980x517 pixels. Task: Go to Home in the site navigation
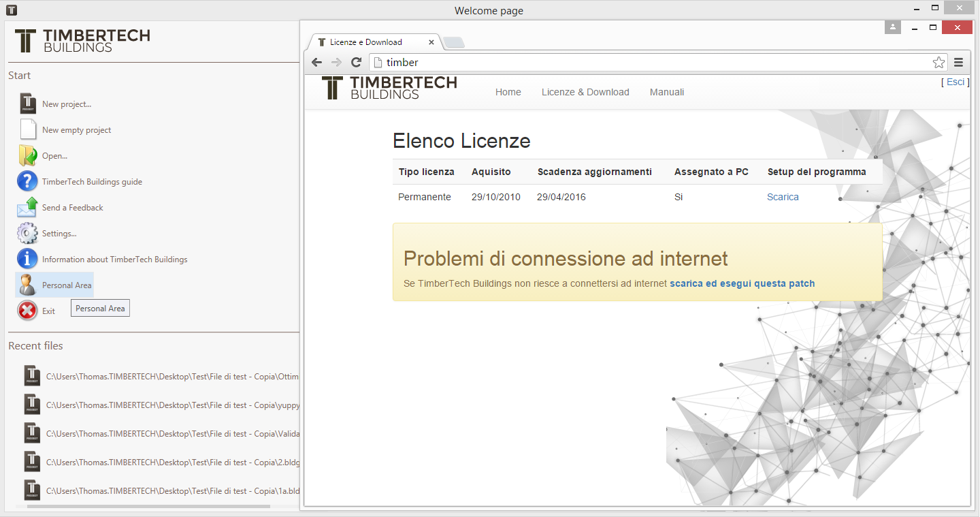(508, 92)
